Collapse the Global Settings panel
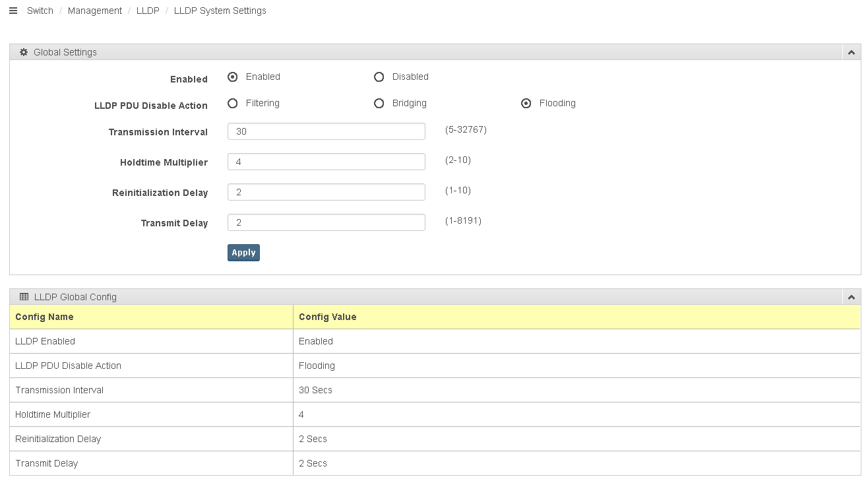 (x=851, y=53)
